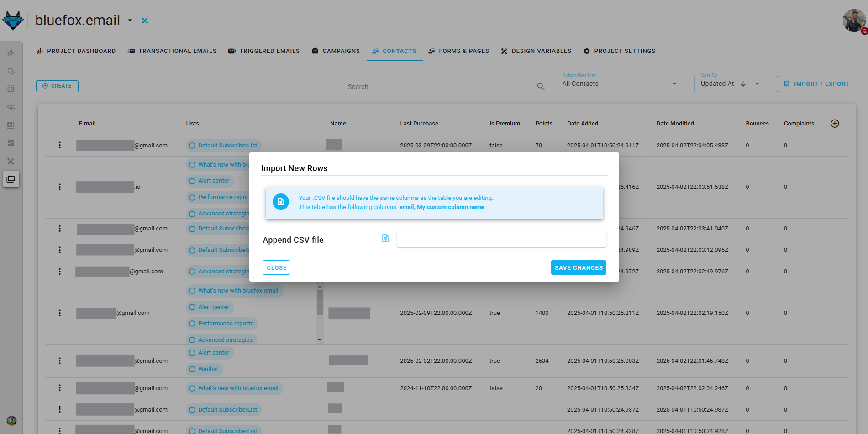
Task: Click the pages layout icon in sidebar
Action: pos(11,125)
